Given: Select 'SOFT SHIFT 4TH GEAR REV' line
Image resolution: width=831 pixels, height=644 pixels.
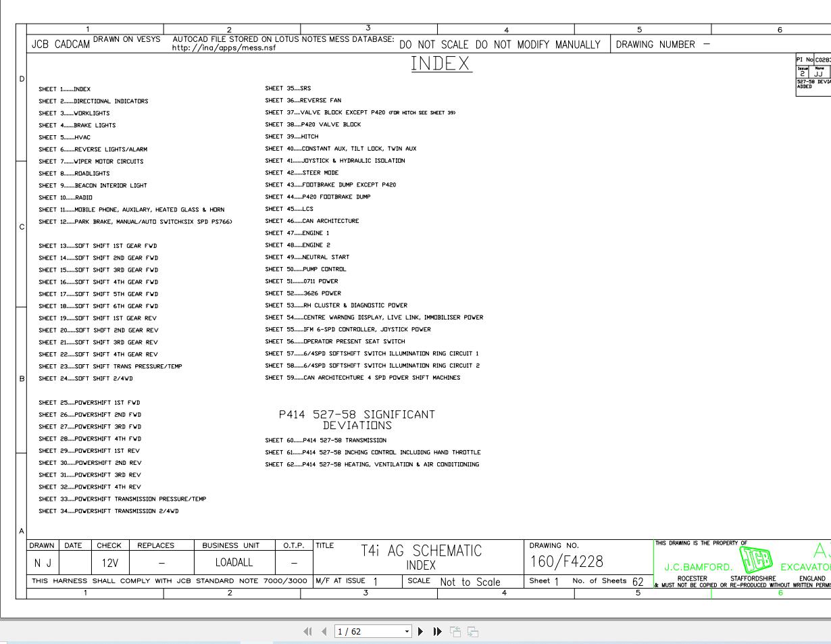Looking at the screenshot, I should pyautogui.click(x=98, y=354).
